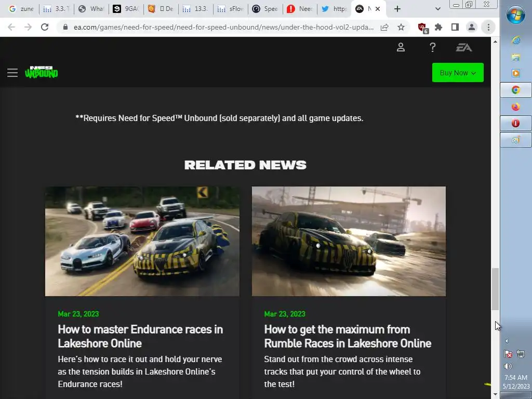Open the hamburger navigation menu
The height and width of the screenshot is (399, 532).
pyautogui.click(x=12, y=73)
